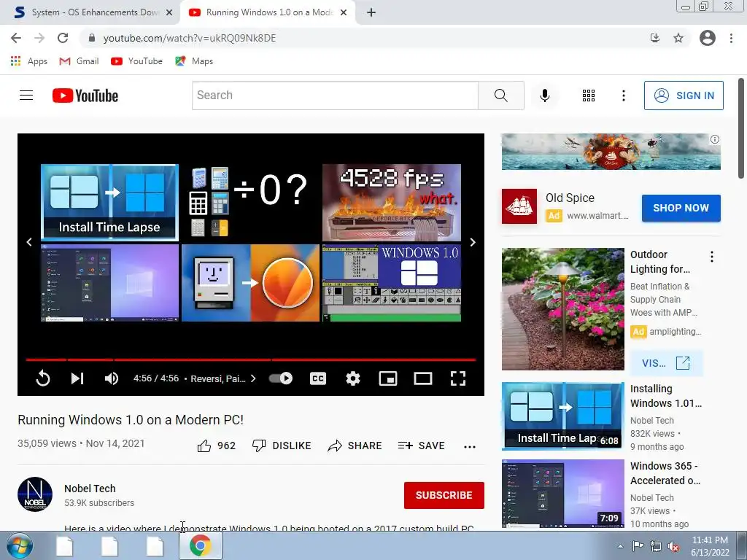Toggle the autoplay switch in player

point(281,378)
